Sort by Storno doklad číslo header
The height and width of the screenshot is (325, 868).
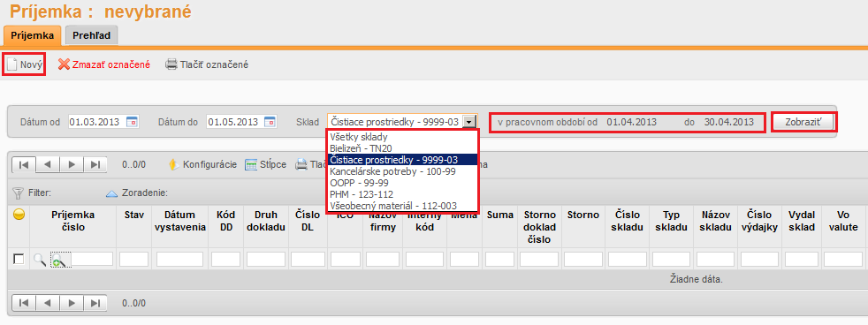tap(539, 227)
